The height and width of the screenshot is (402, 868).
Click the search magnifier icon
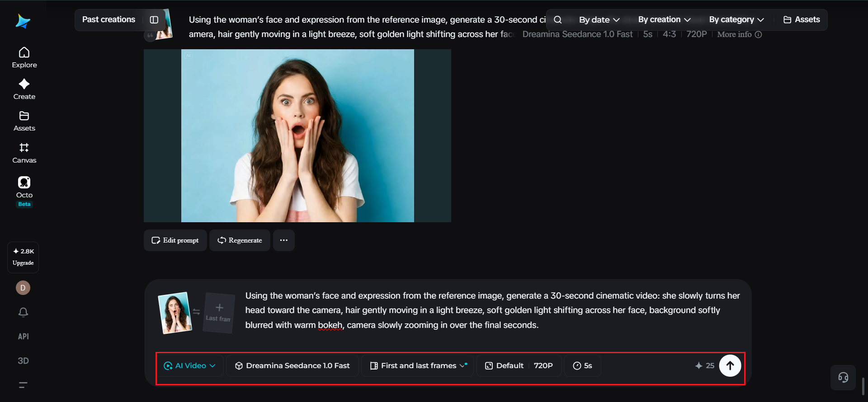point(558,20)
